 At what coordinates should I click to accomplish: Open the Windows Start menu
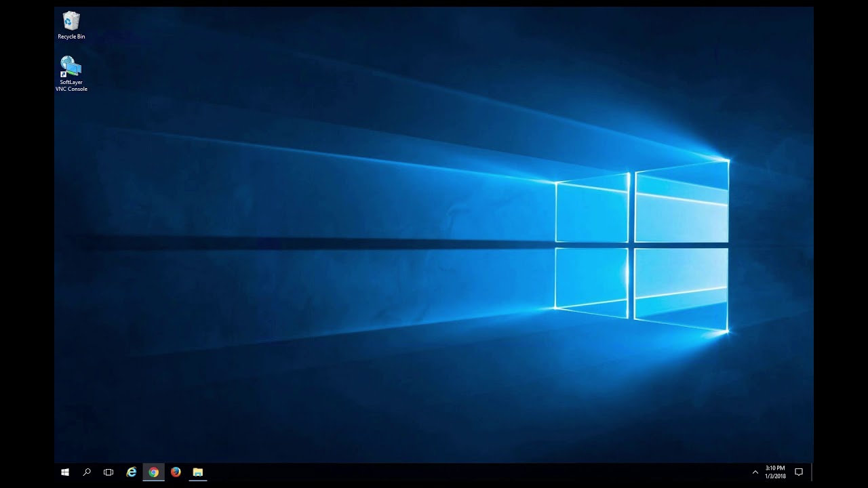click(65, 472)
